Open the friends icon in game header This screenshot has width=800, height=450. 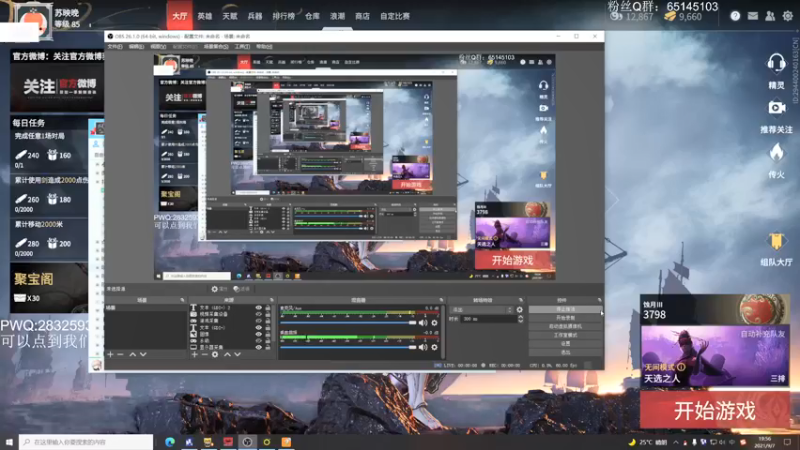click(x=770, y=16)
